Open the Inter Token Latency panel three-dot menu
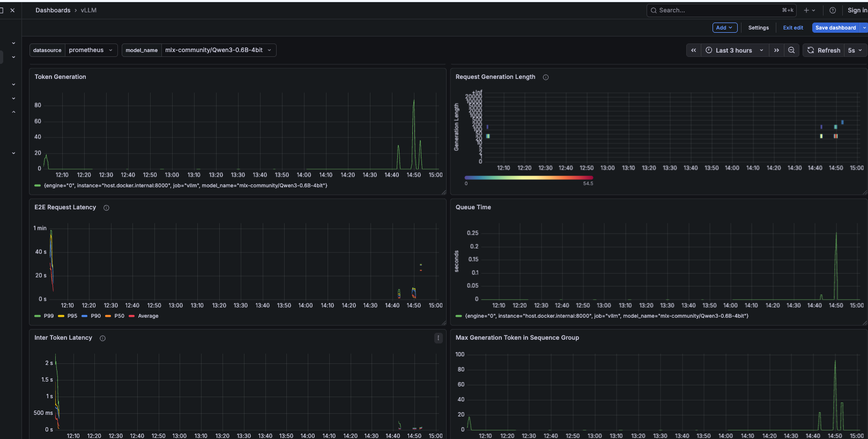868x439 pixels. pos(438,338)
